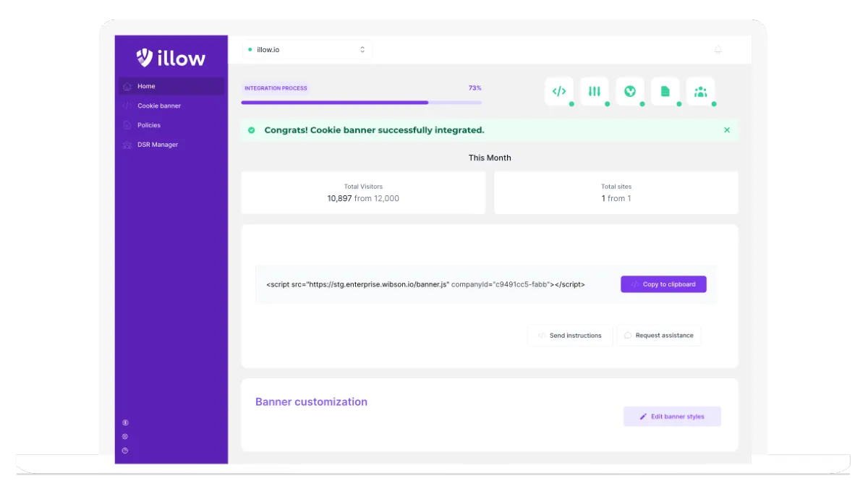Image resolution: width=868 pixels, height=494 pixels.
Task: Open the Cookie banner menu item
Action: [x=171, y=106]
